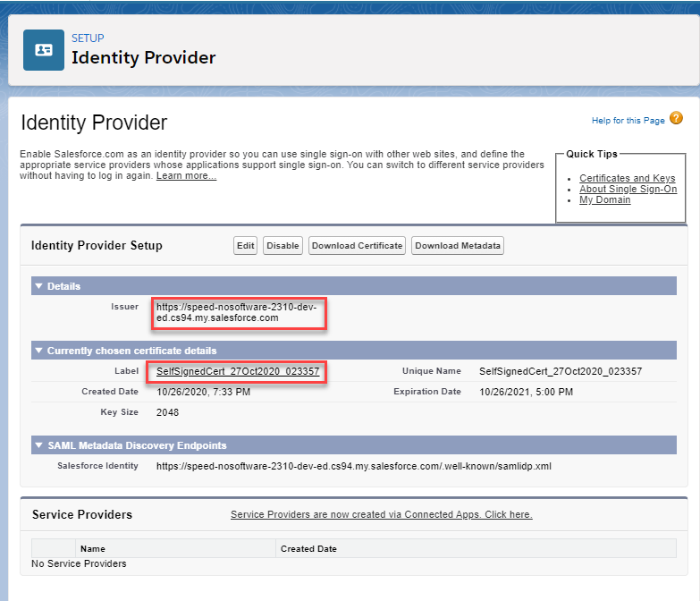
Task: Click the Salesforce Identity field label
Action: coord(97,466)
